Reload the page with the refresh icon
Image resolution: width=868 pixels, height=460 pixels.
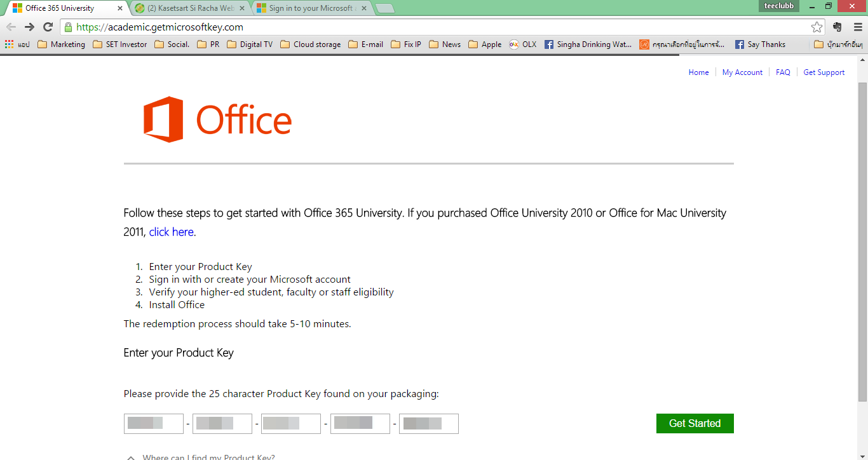coord(48,27)
